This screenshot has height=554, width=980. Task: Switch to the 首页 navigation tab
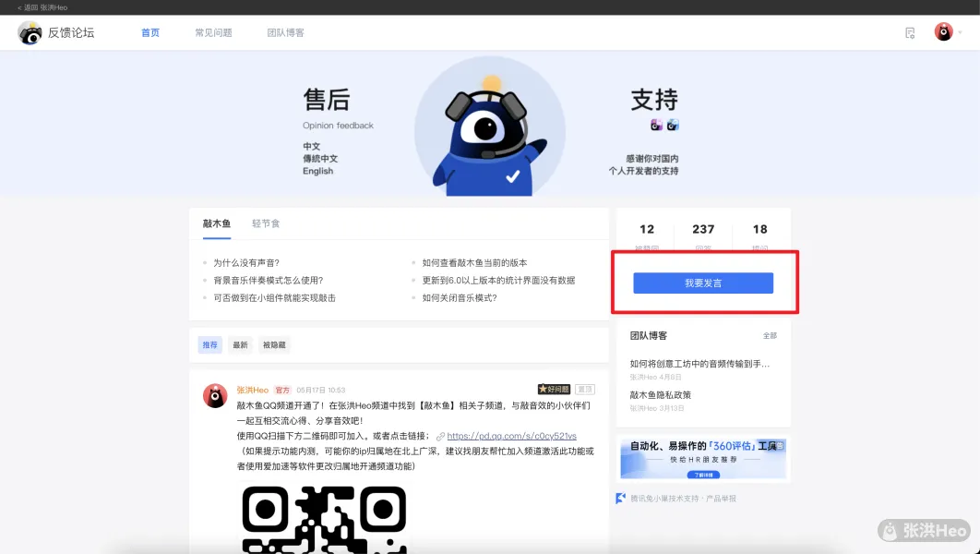click(x=150, y=32)
